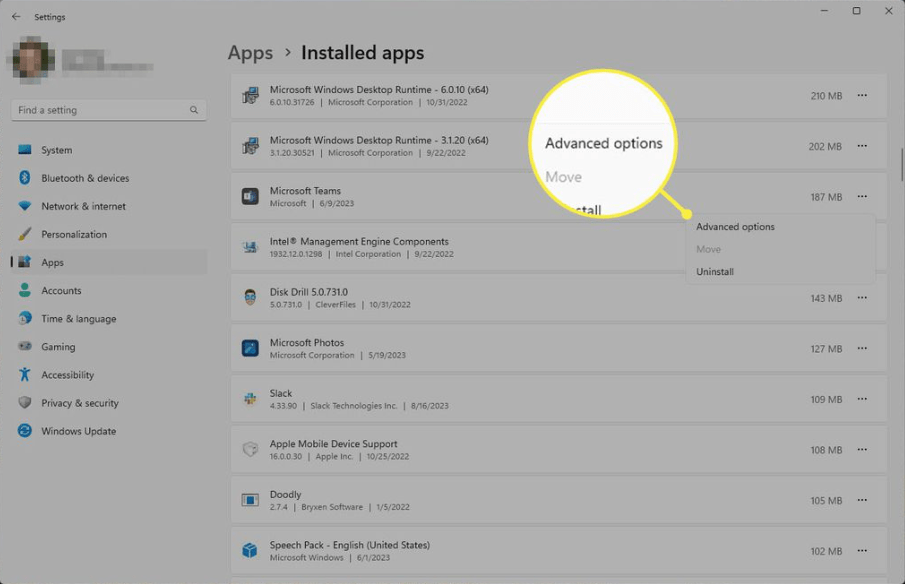Image resolution: width=905 pixels, height=584 pixels.
Task: Open more options for Doodly
Action: (x=862, y=500)
